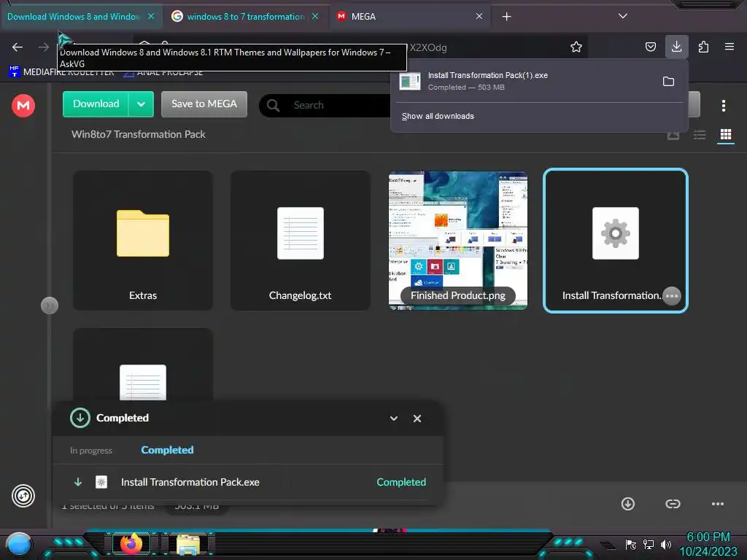Open the Firefox hamburger menu
Screen dimensions: 747x560
tap(729, 47)
